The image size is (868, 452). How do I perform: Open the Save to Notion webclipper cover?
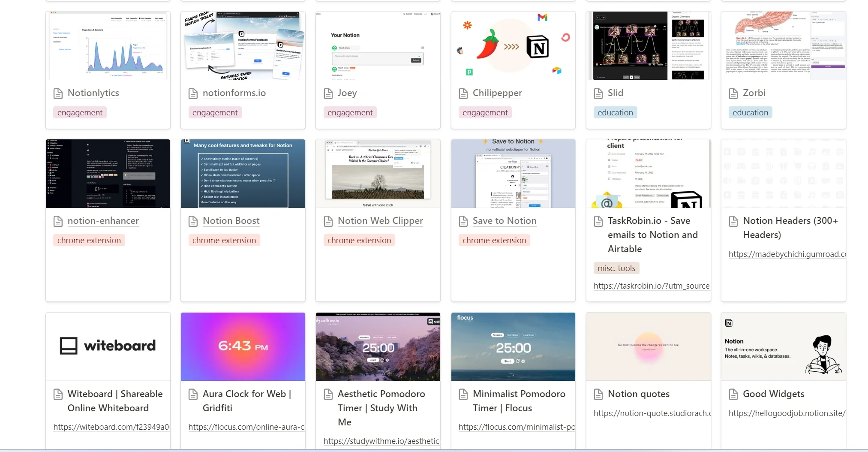[x=513, y=174]
